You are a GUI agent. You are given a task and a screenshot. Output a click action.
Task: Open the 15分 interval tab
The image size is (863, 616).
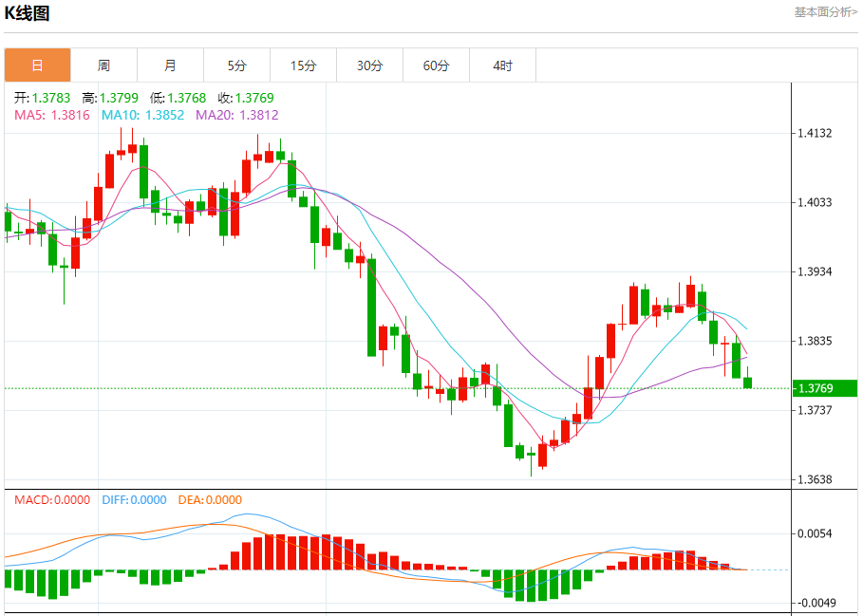303,65
